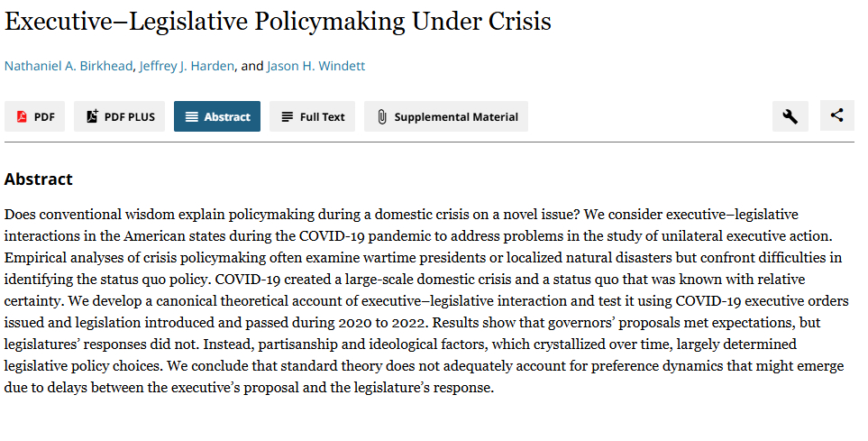Click the Full Text lines icon
Viewport: 868px width, 441px height.
[287, 116]
